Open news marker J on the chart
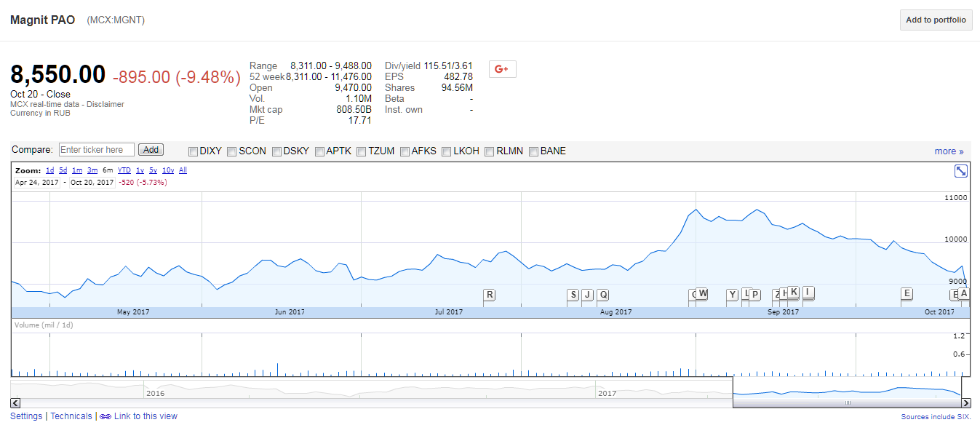The image size is (980, 425). 587,295
